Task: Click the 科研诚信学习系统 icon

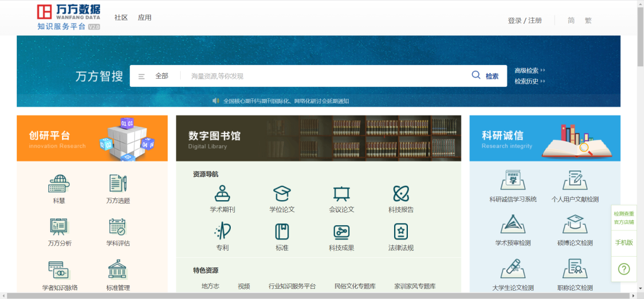Action: pos(512,180)
